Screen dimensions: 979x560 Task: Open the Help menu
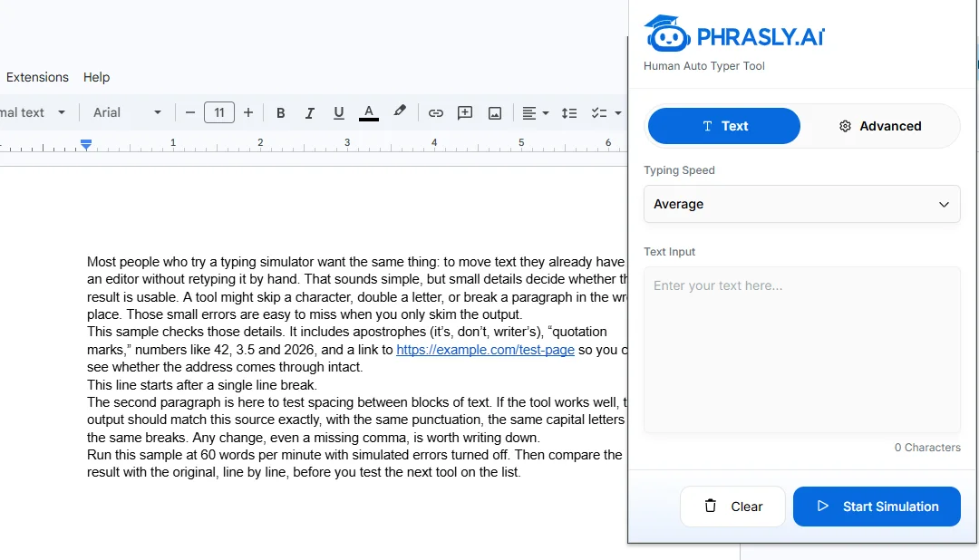click(x=96, y=77)
